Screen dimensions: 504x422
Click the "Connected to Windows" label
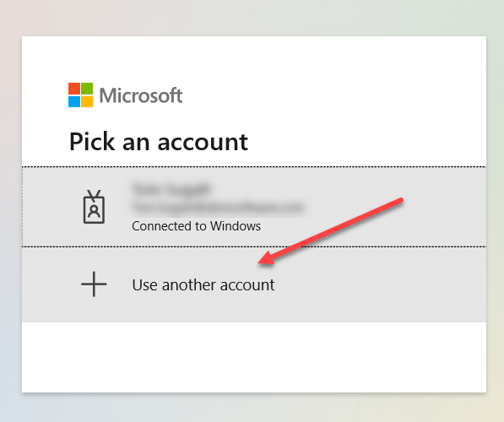click(x=196, y=226)
